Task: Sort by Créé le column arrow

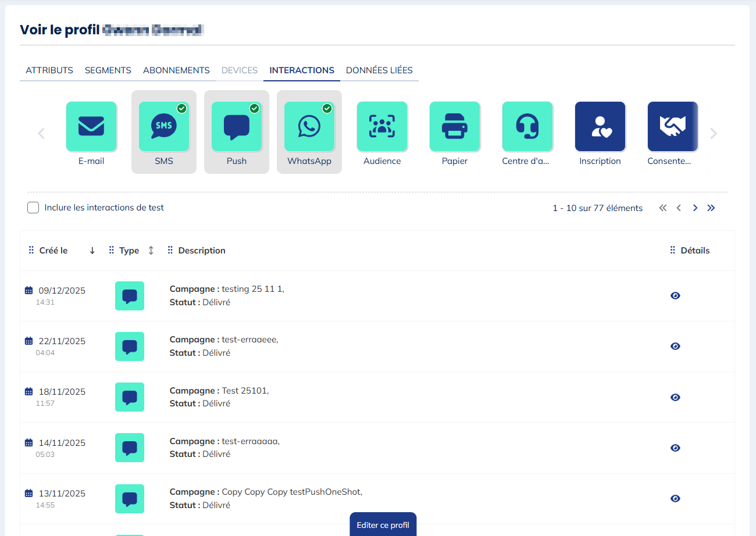Action: (x=92, y=251)
